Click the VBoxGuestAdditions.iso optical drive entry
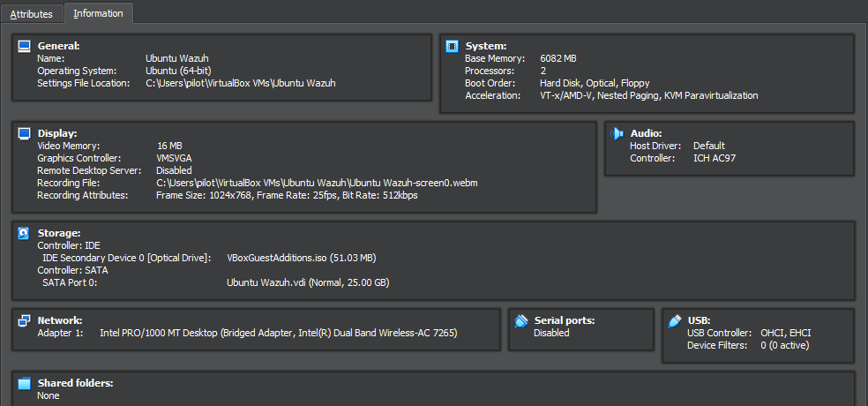Viewport: 868px width, 406px height. click(302, 258)
